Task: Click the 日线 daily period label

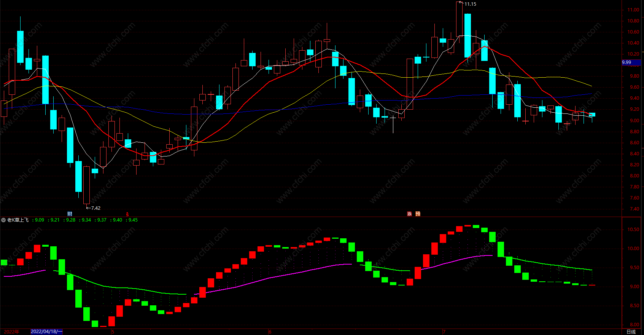Action: (x=631, y=332)
